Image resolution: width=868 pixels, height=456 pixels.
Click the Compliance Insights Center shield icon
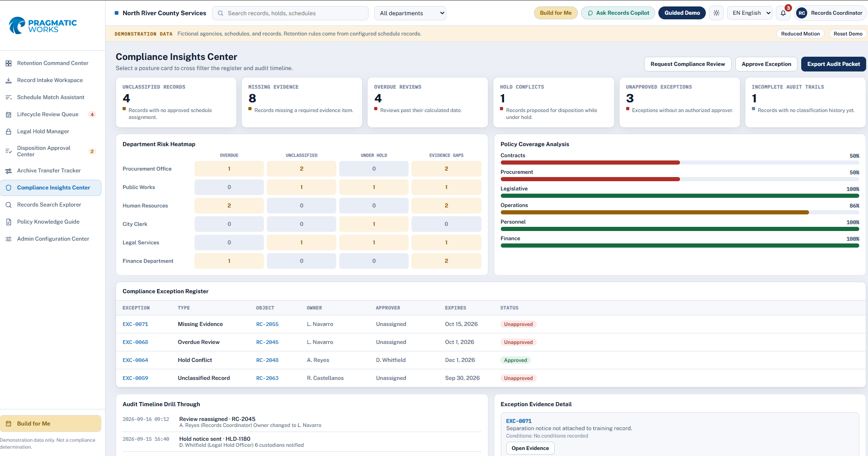pyautogui.click(x=8, y=188)
